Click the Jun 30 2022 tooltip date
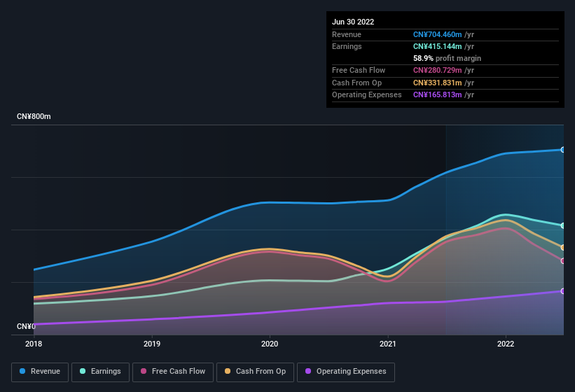 pyautogui.click(x=353, y=22)
